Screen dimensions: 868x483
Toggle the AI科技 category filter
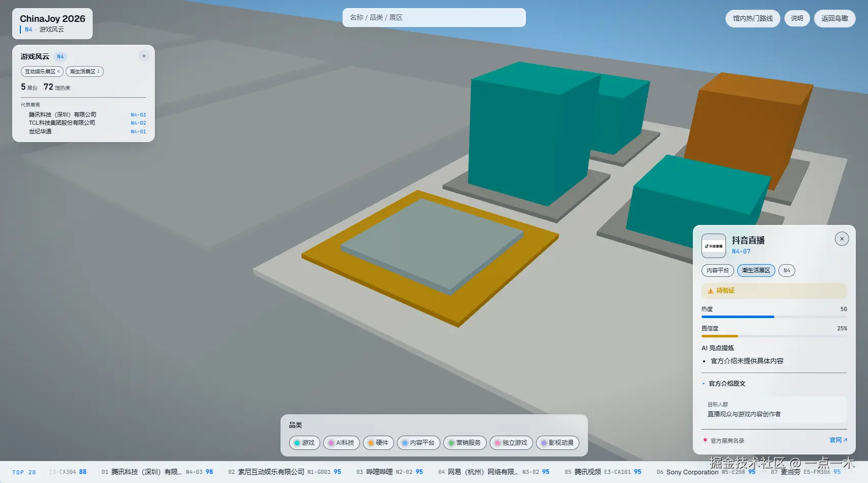point(342,443)
